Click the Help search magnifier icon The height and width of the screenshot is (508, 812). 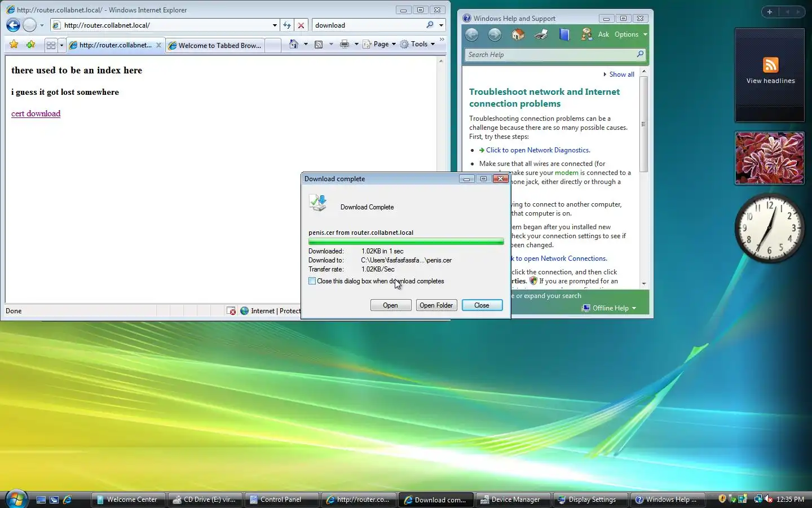(640, 54)
